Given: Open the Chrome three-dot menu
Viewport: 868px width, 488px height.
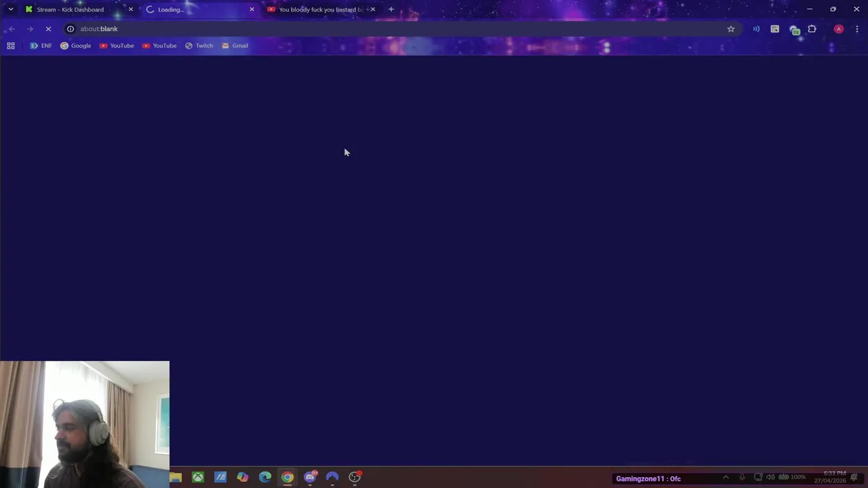Looking at the screenshot, I should [857, 29].
